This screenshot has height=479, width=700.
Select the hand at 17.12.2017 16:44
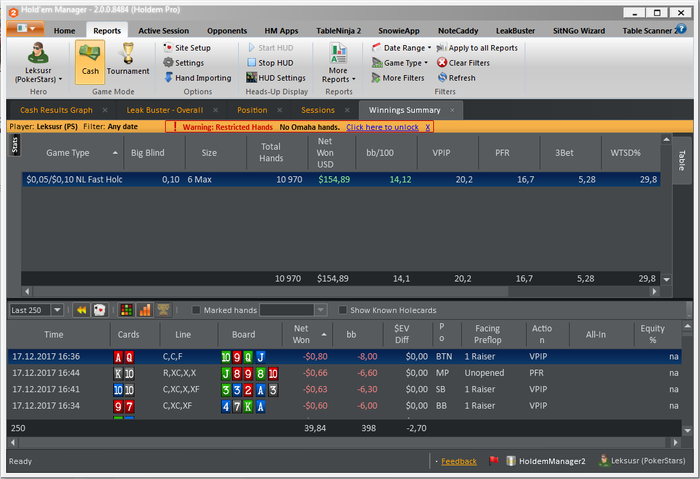(x=344, y=373)
